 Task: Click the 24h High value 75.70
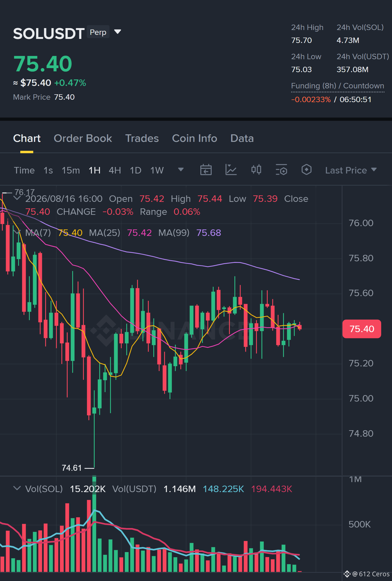coord(301,40)
